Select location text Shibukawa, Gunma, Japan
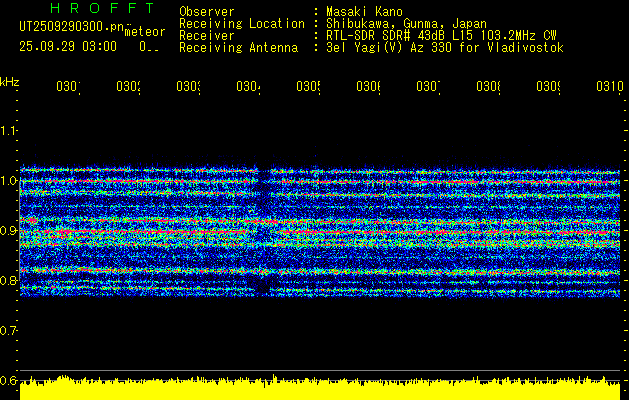 coord(406,24)
